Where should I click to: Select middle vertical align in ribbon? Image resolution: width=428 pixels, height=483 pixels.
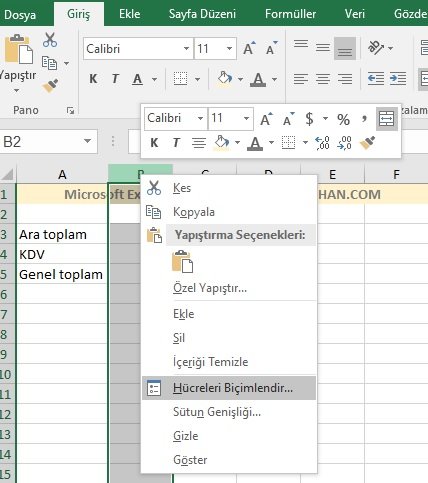coord(323,48)
